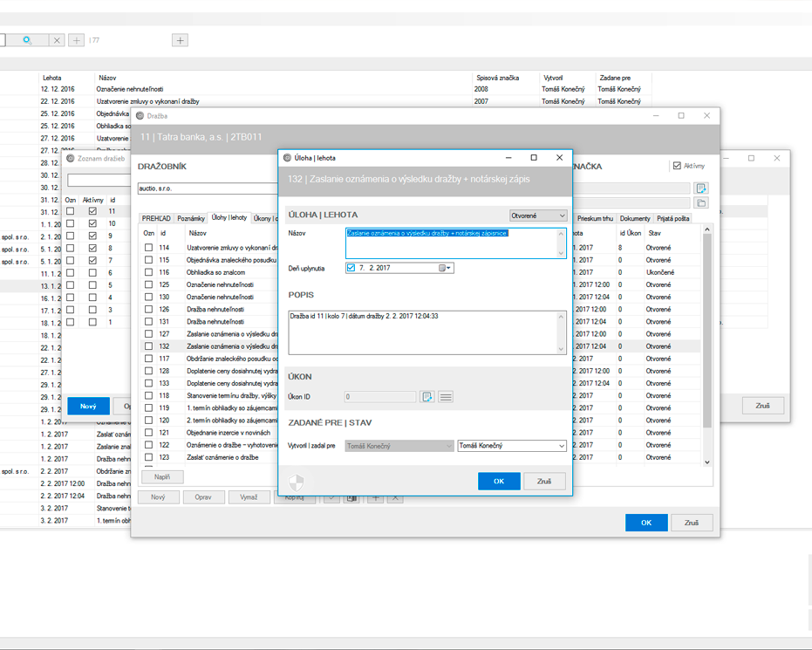Click the disabled creator Tomáš Konečný dropdown
812x650 pixels.
[399, 446]
